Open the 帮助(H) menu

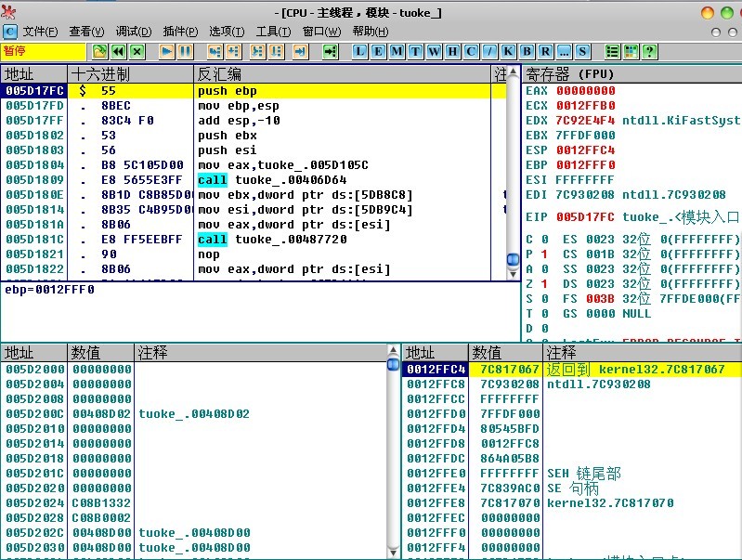tap(371, 32)
